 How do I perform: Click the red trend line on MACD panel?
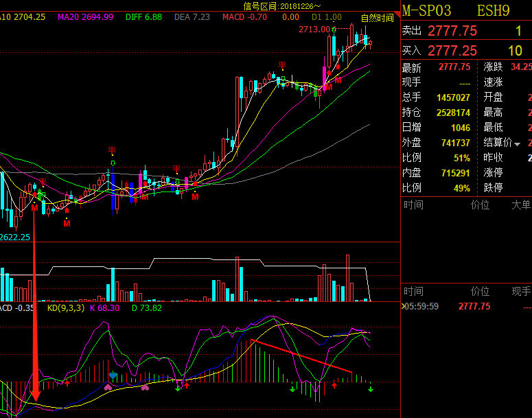coord(302,357)
